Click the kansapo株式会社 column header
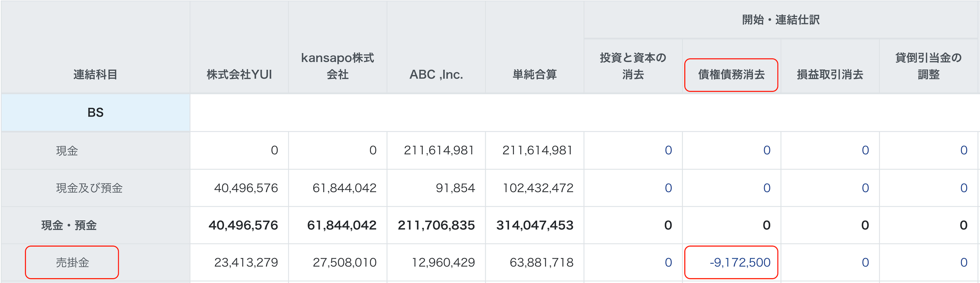The width and height of the screenshot is (980, 283). (x=337, y=66)
